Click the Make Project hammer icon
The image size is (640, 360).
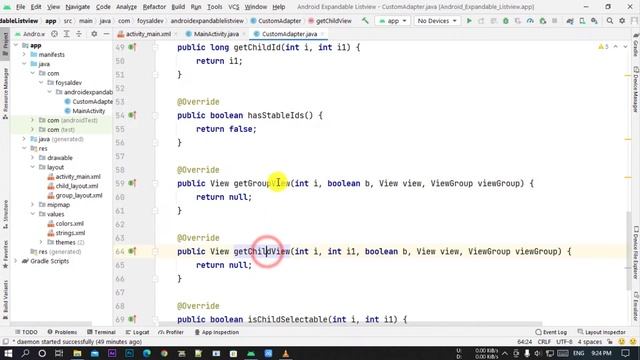[x=365, y=20]
